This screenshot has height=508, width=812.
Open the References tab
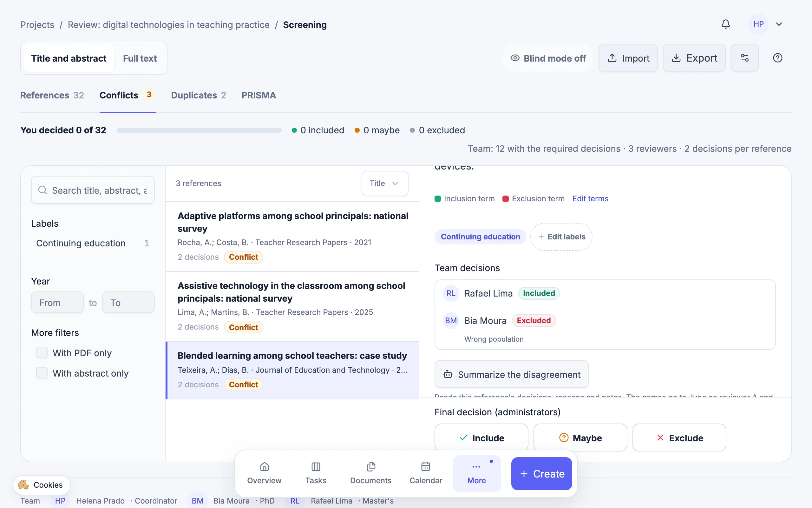tap(52, 96)
